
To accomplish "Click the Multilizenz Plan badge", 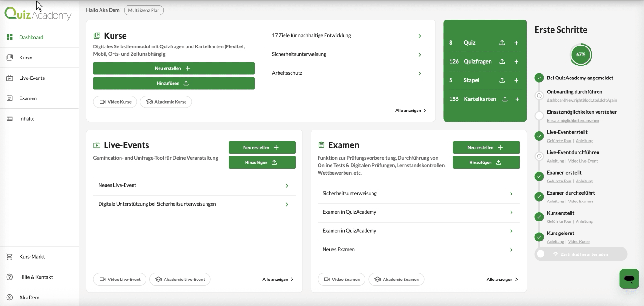I will (144, 10).
